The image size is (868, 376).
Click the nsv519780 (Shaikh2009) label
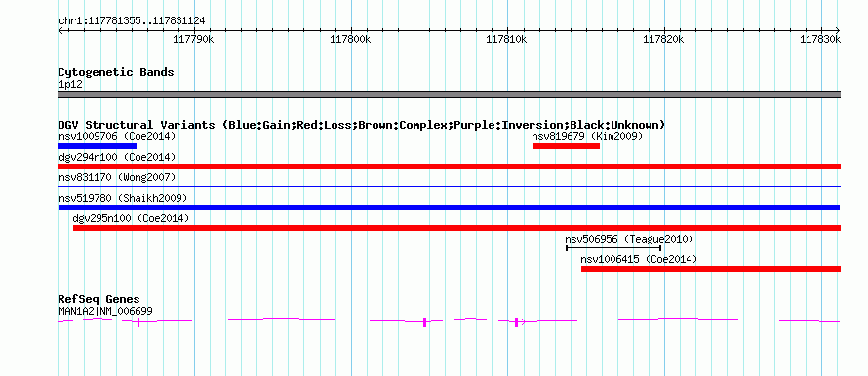(123, 198)
